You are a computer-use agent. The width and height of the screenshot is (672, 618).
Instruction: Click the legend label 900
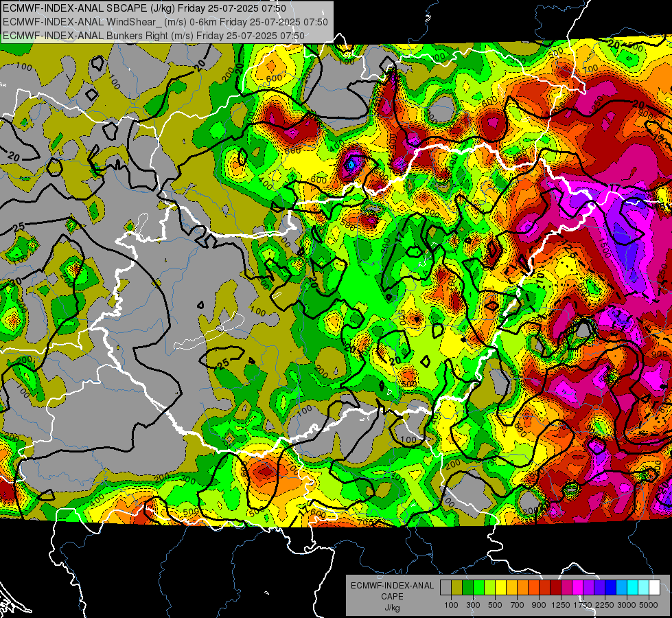pyautogui.click(x=539, y=605)
